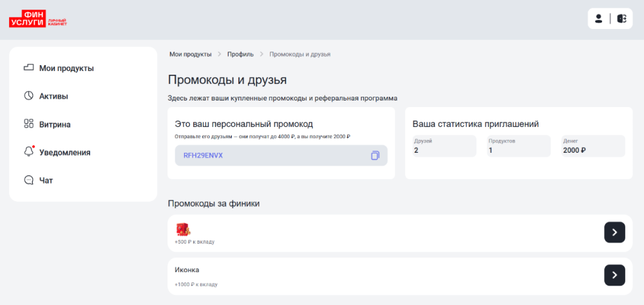Go to Мои продукты in breadcrumbs
The width and height of the screenshot is (644, 305).
[x=190, y=54]
